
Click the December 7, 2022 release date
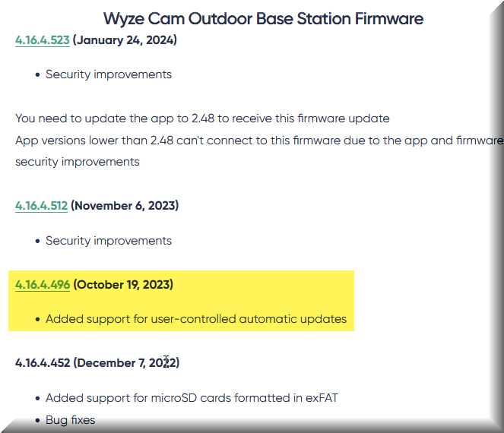[126, 363]
